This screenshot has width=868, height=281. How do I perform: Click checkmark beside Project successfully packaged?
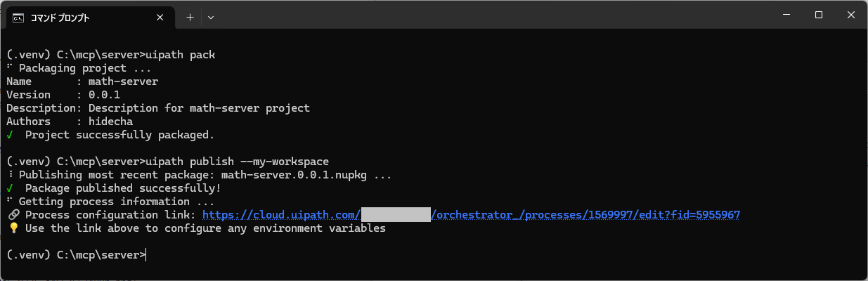(10, 135)
